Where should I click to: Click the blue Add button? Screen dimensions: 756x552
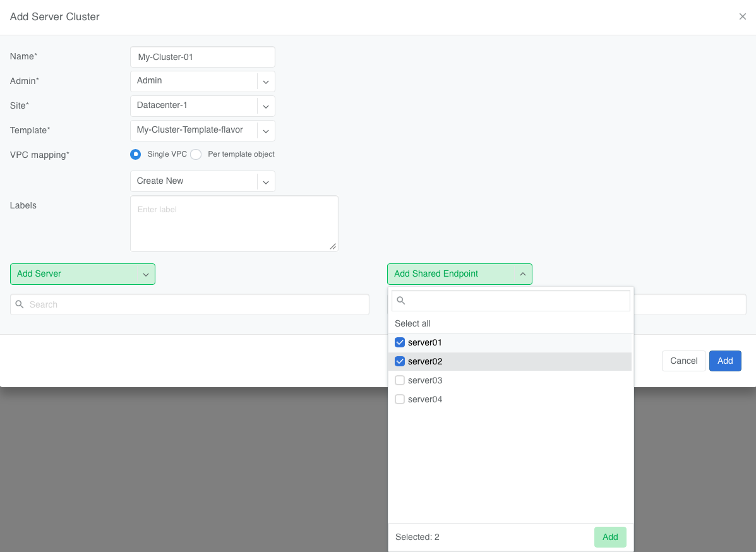[725, 361]
